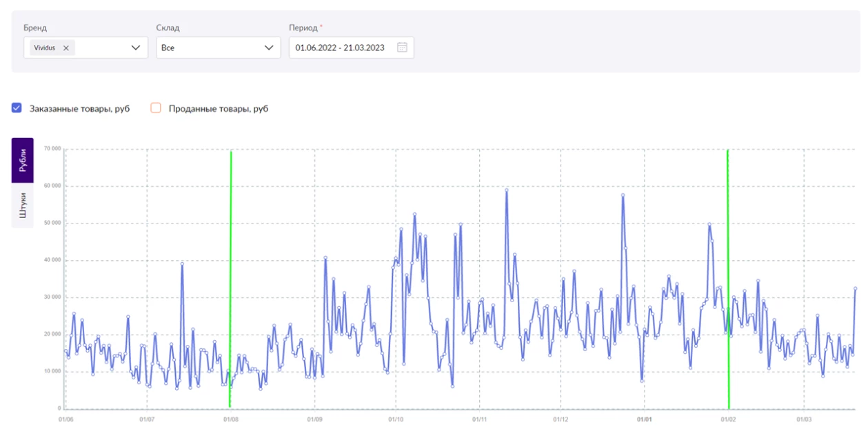Click the 01/10 x-axis date label
Viewport: 868px width, 436px height.
396,419
